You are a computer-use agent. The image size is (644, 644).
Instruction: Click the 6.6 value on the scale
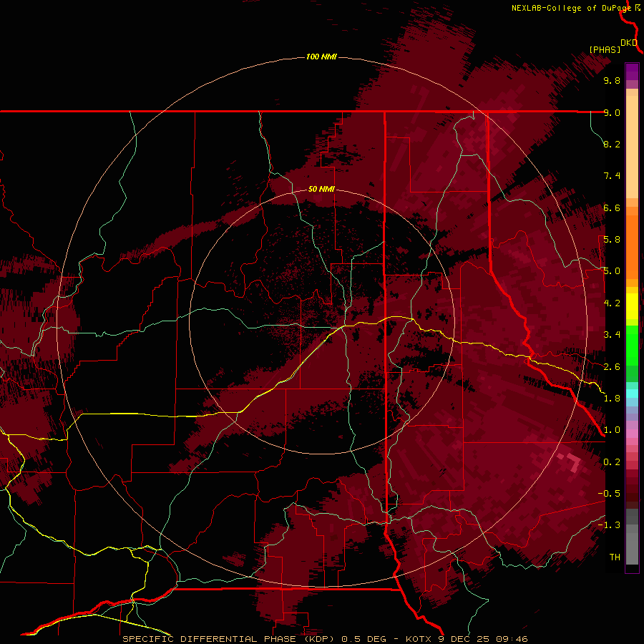[x=612, y=208]
